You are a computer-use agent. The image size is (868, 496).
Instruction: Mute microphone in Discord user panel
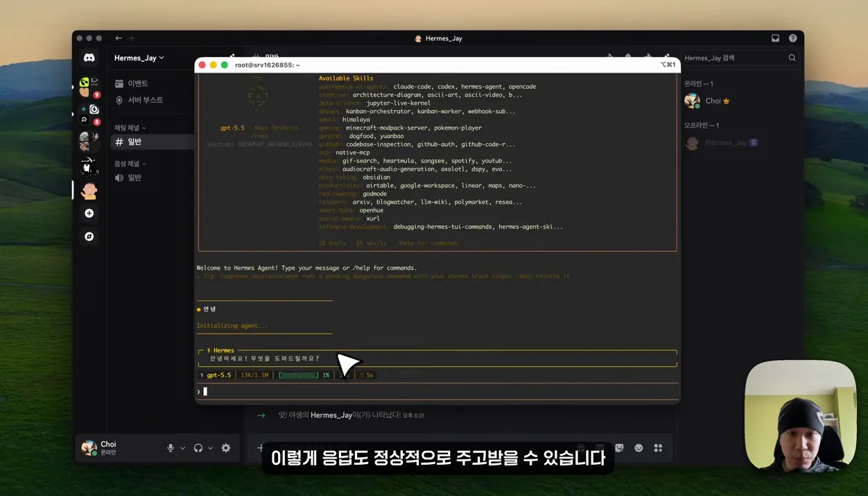click(x=171, y=448)
